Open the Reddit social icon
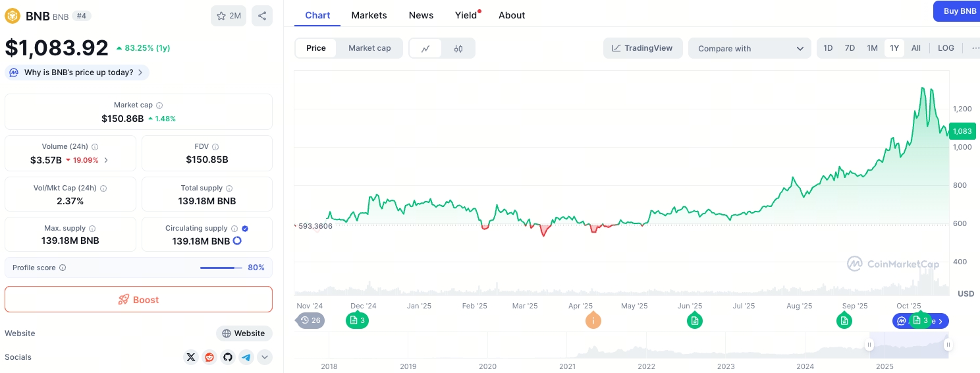 [x=209, y=357]
